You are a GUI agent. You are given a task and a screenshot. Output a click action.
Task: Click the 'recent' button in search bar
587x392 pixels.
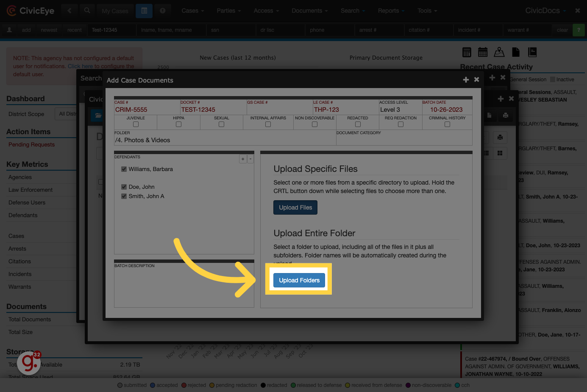(75, 30)
